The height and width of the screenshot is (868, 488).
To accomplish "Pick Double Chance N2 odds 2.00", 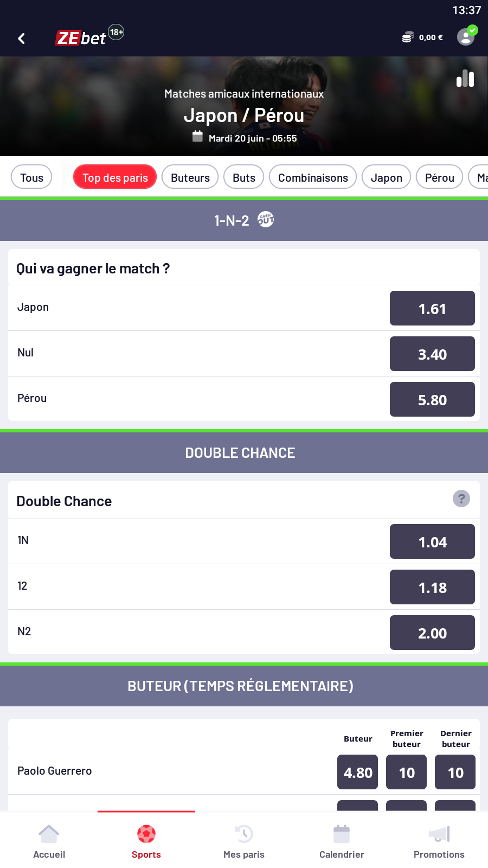I will point(432,633).
